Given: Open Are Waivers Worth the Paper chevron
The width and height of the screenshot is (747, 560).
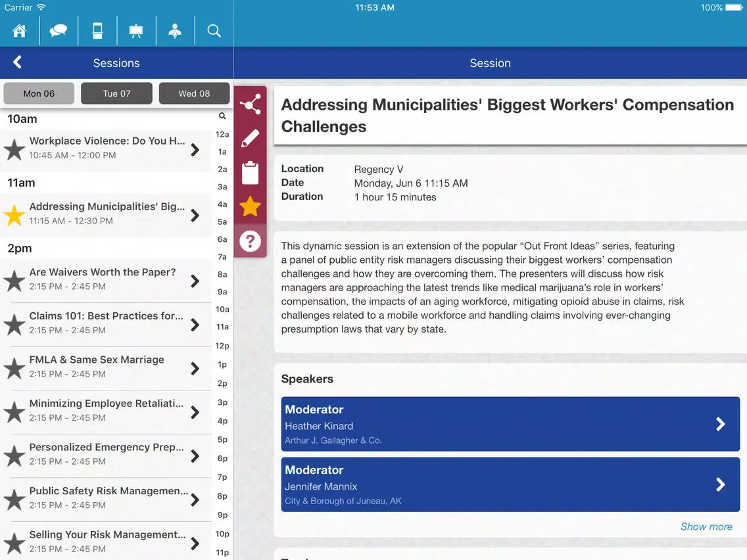Looking at the screenshot, I should [x=195, y=281].
